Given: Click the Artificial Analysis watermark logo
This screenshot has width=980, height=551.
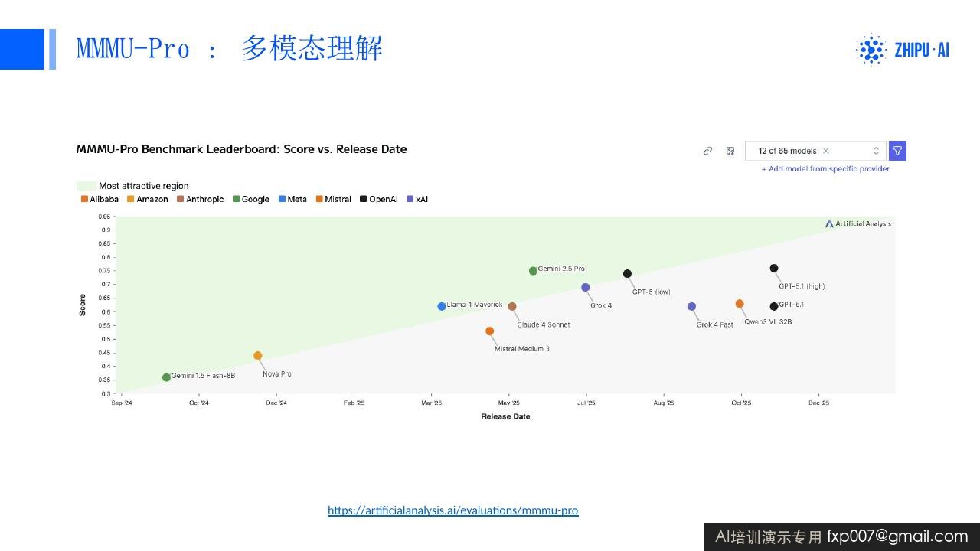Looking at the screenshot, I should 857,223.
